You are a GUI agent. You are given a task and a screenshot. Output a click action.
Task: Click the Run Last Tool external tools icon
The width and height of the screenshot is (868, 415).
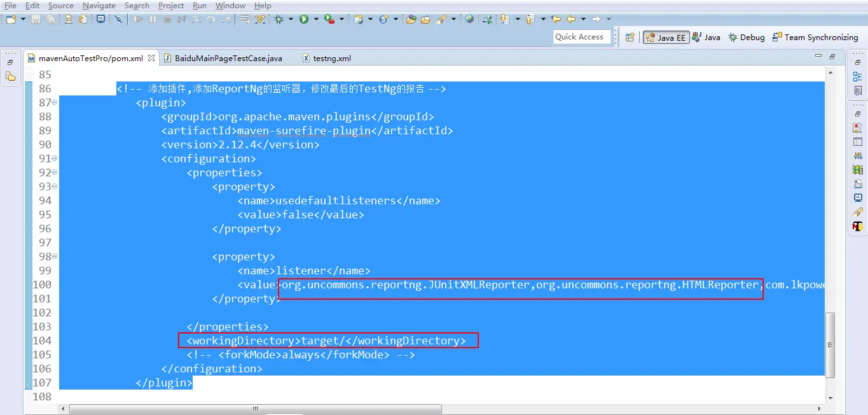(x=329, y=19)
